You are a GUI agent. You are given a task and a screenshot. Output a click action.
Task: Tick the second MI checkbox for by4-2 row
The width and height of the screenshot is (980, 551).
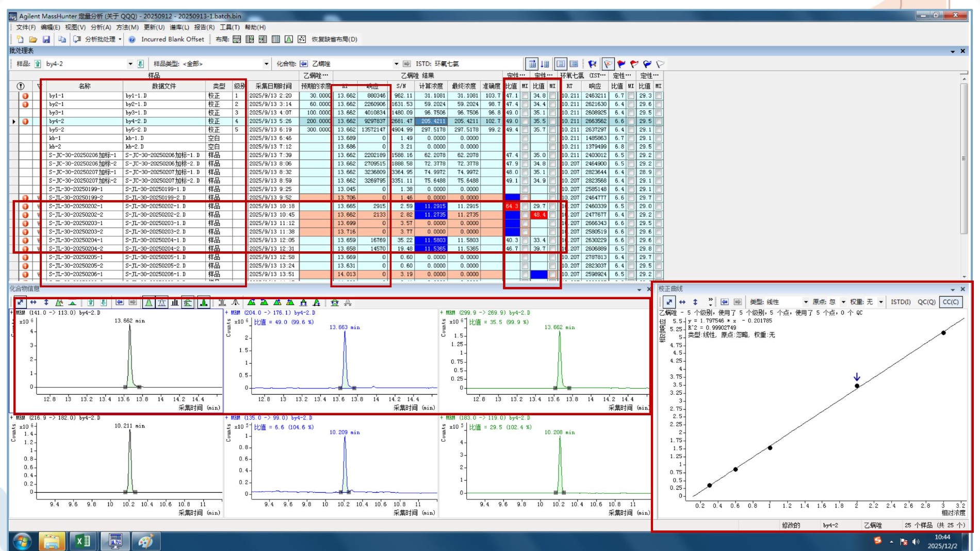552,121
